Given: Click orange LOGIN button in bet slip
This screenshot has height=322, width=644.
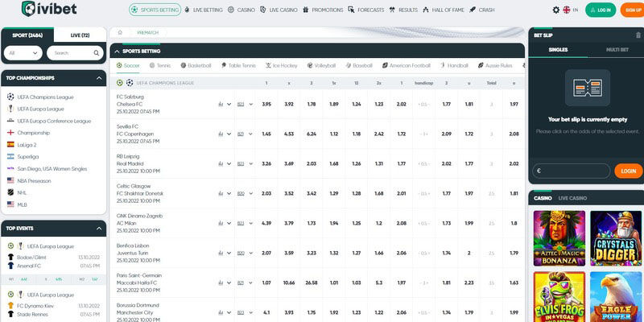Looking at the screenshot, I should click(629, 171).
